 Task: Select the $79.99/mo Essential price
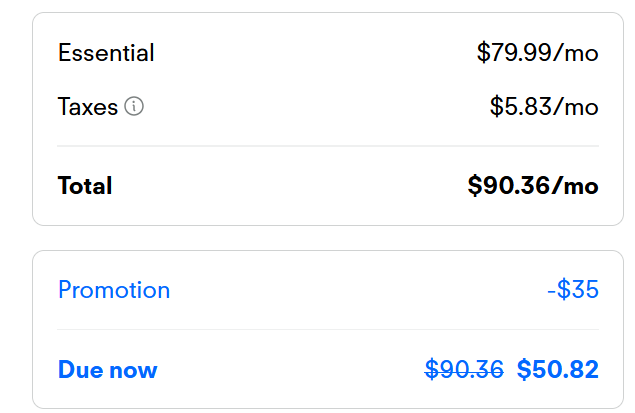(537, 53)
